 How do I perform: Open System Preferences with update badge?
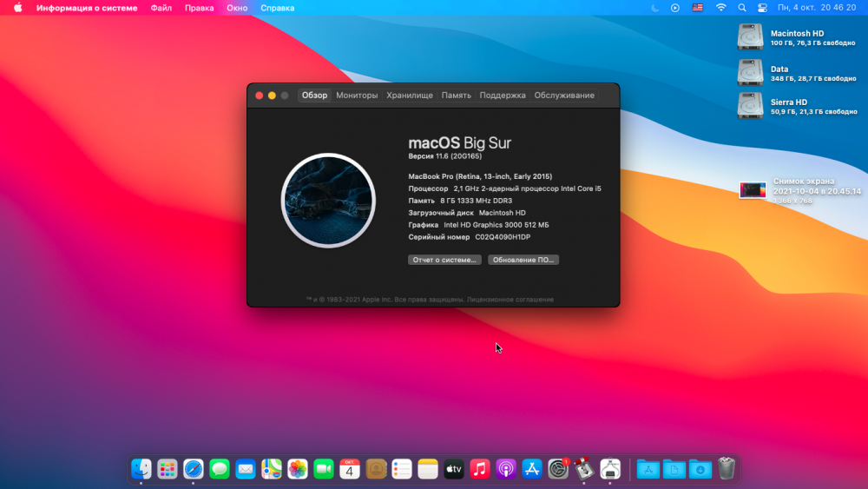click(x=558, y=469)
